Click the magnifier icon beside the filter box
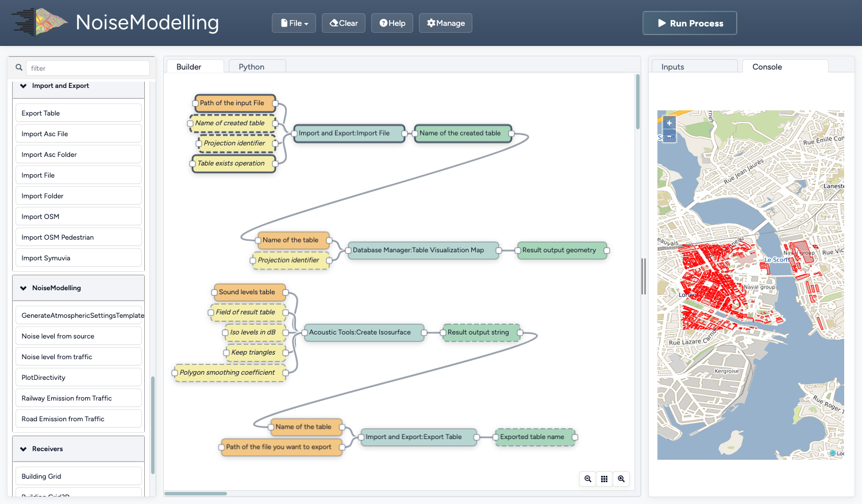Viewport: 862px width, 504px height. 19,68
